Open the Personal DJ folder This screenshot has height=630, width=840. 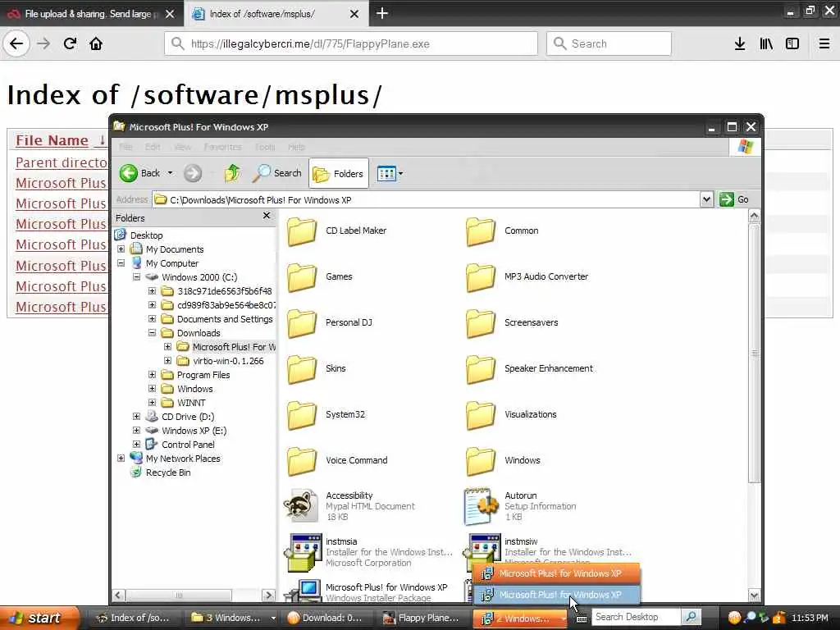[330, 323]
